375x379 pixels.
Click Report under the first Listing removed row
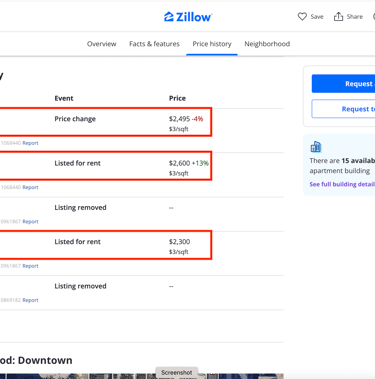pos(30,222)
